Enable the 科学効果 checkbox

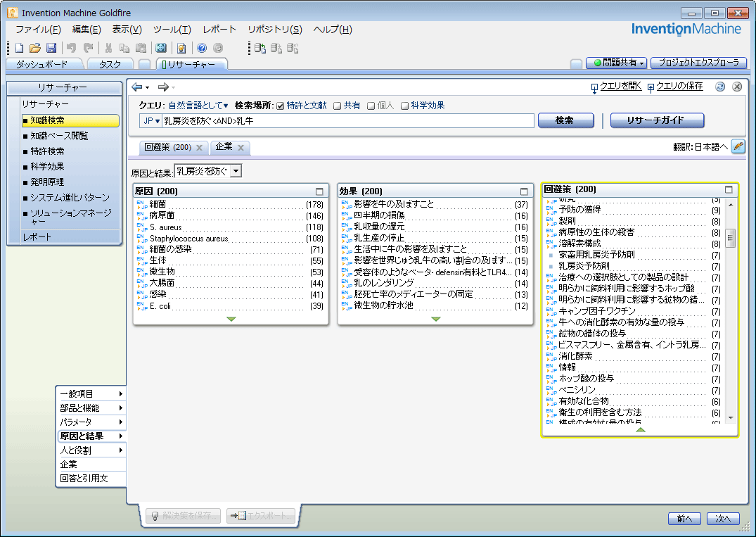(x=404, y=106)
